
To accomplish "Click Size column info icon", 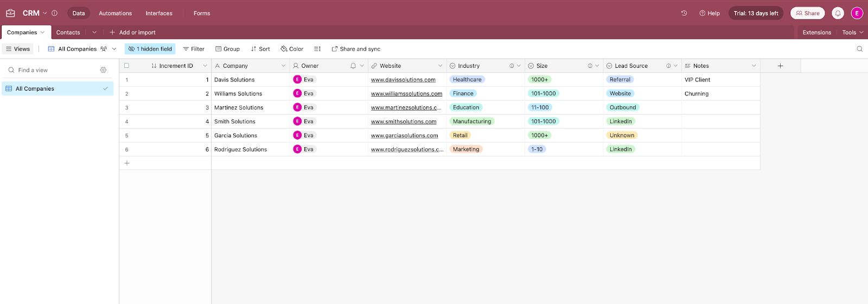I will 590,66.
